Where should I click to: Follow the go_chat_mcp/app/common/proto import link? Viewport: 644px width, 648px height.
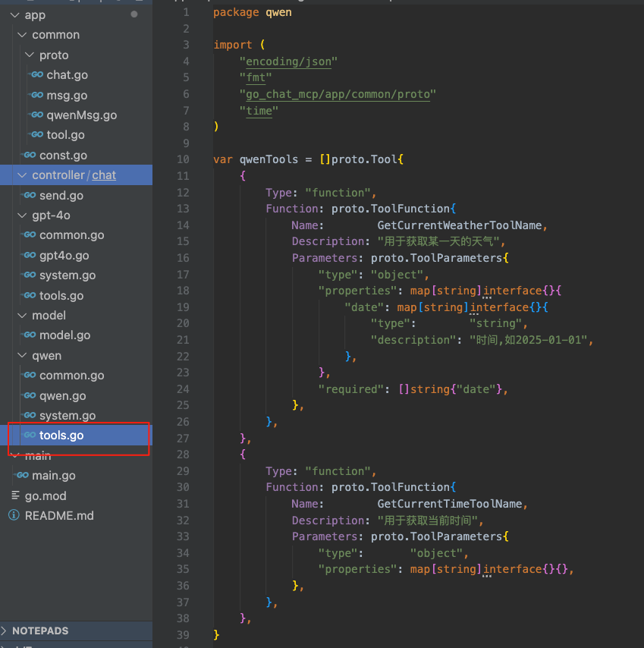tap(338, 94)
